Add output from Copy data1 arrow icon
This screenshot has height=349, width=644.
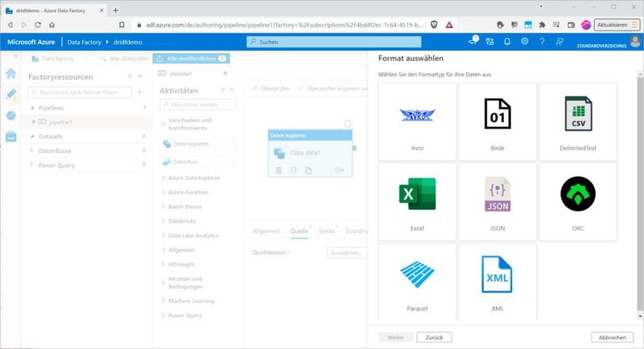[339, 170]
